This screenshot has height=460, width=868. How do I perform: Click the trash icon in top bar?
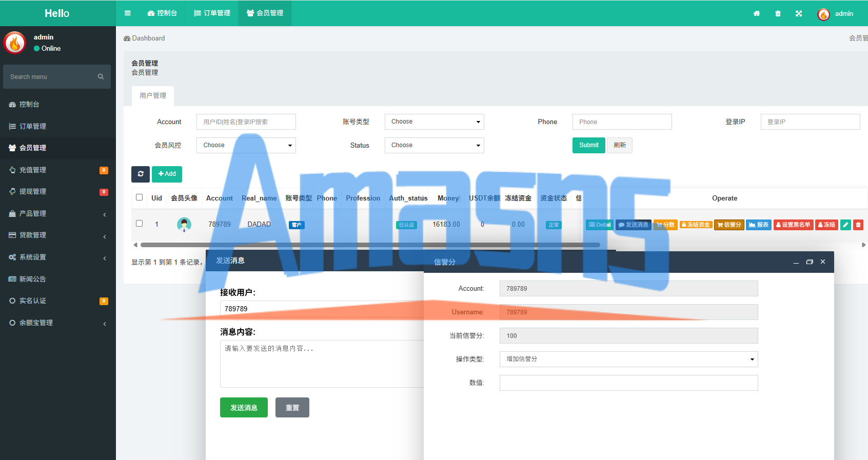pyautogui.click(x=778, y=13)
